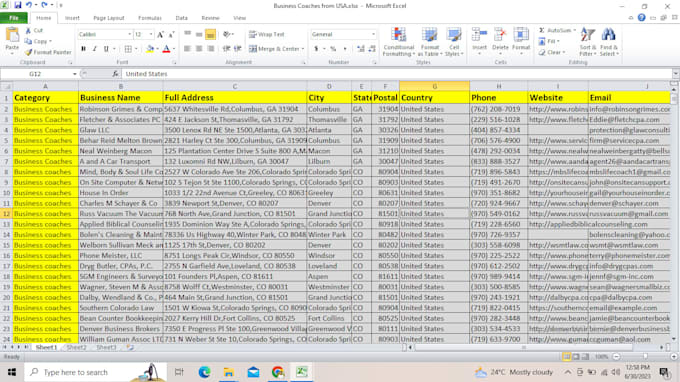Click the Select All corner button

[x=6, y=87]
